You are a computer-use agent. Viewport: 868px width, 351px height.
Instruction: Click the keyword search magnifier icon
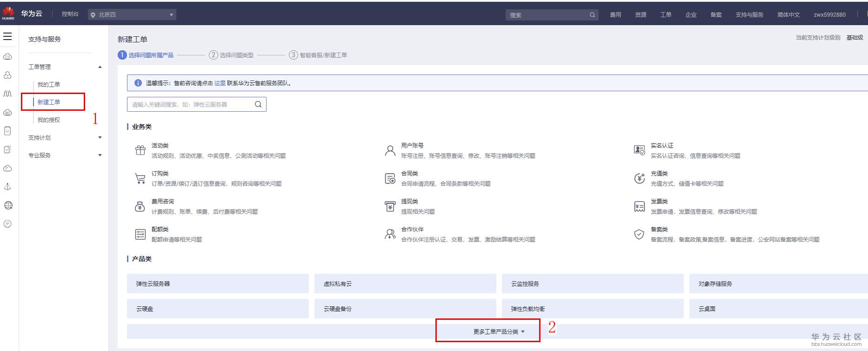click(258, 104)
